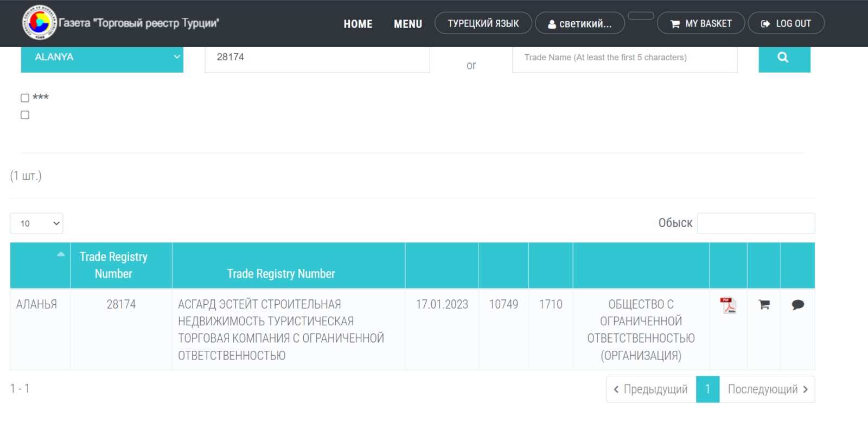868x430 pixels.
Task: Tick the unlabeled second checkbox
Action: coord(25,115)
